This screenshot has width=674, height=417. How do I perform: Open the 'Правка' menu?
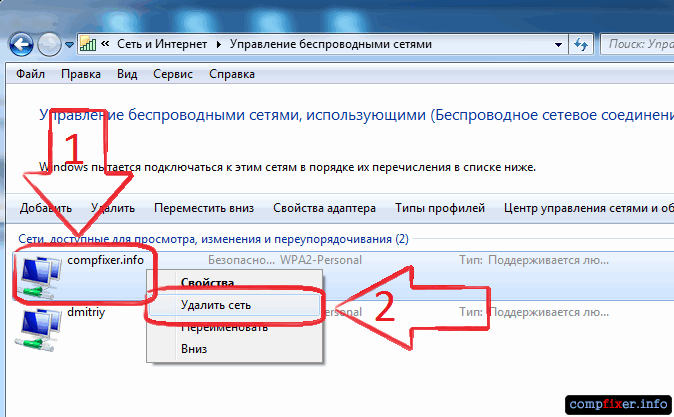[x=81, y=74]
